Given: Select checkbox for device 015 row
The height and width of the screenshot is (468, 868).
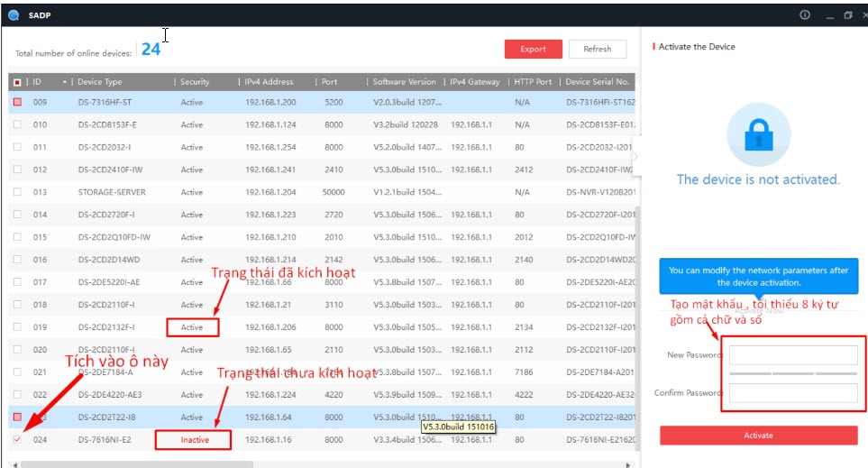Looking at the screenshot, I should (x=17, y=237).
